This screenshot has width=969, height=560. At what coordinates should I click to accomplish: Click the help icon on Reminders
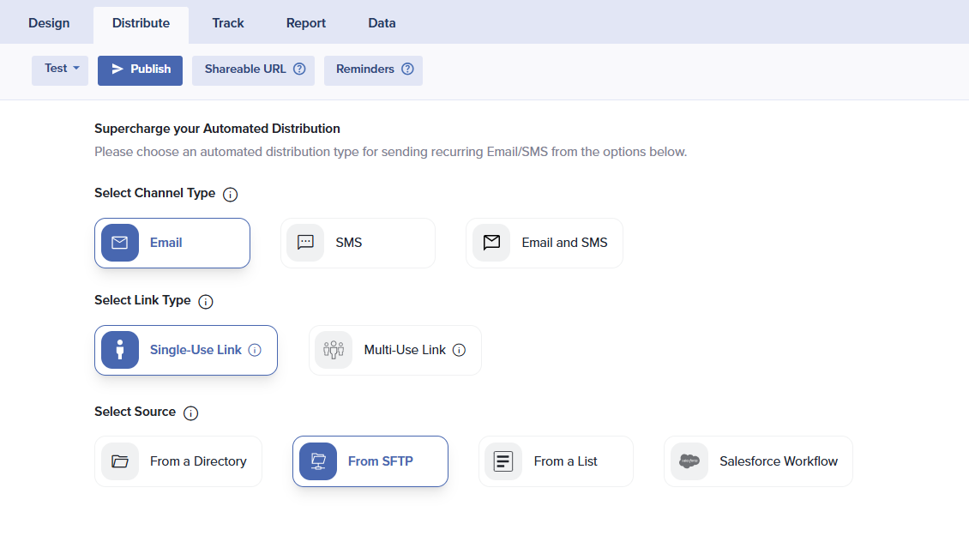(x=407, y=69)
